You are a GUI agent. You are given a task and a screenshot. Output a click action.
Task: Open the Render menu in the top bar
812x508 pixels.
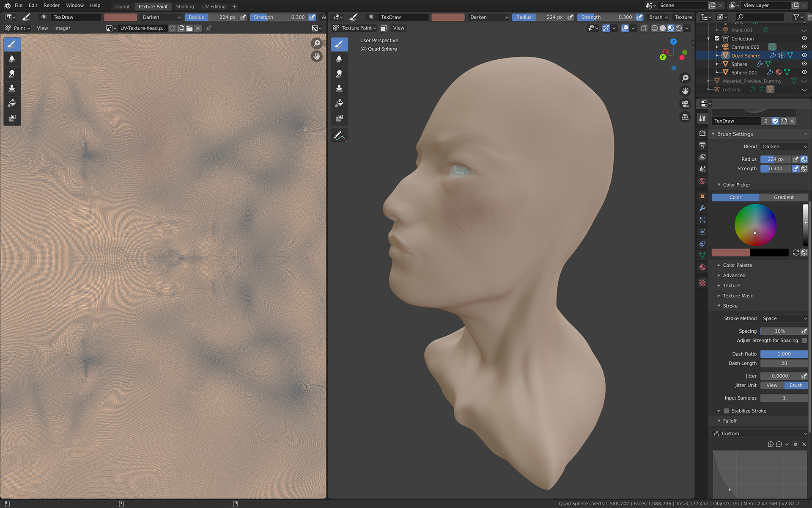tap(52, 5)
